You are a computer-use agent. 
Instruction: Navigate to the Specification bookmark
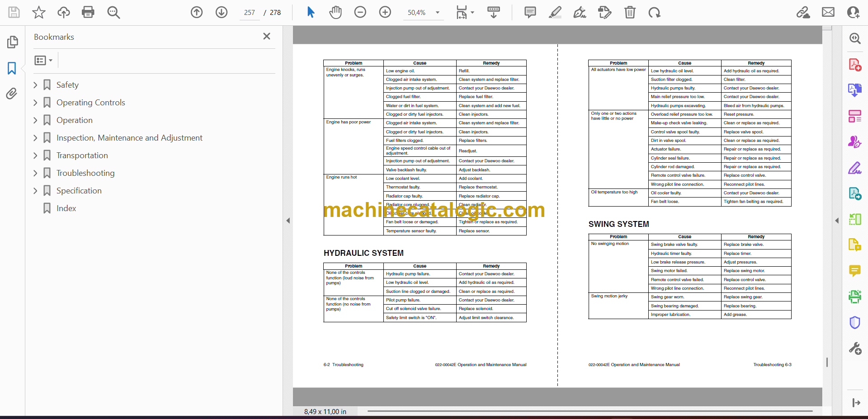[x=79, y=191]
